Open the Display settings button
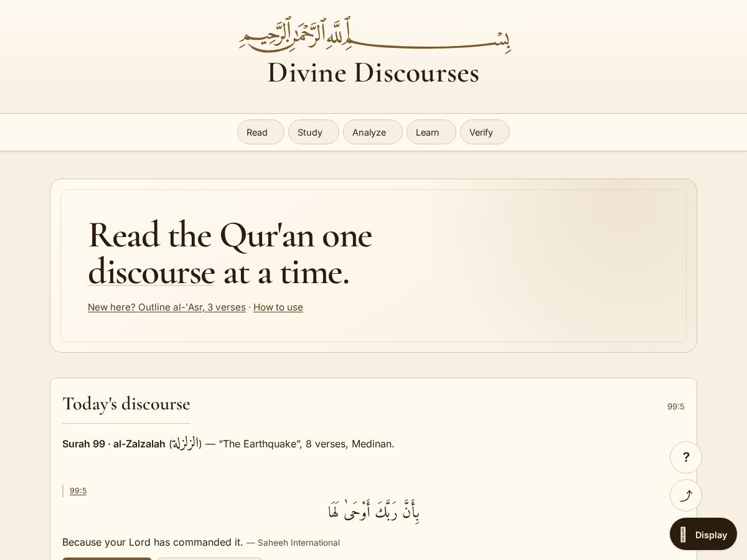 703,534
